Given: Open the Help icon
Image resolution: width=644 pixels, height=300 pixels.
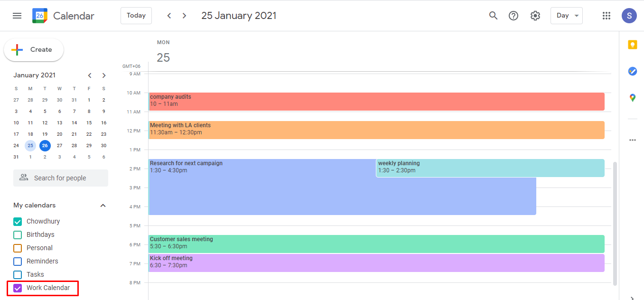Looking at the screenshot, I should (513, 15).
